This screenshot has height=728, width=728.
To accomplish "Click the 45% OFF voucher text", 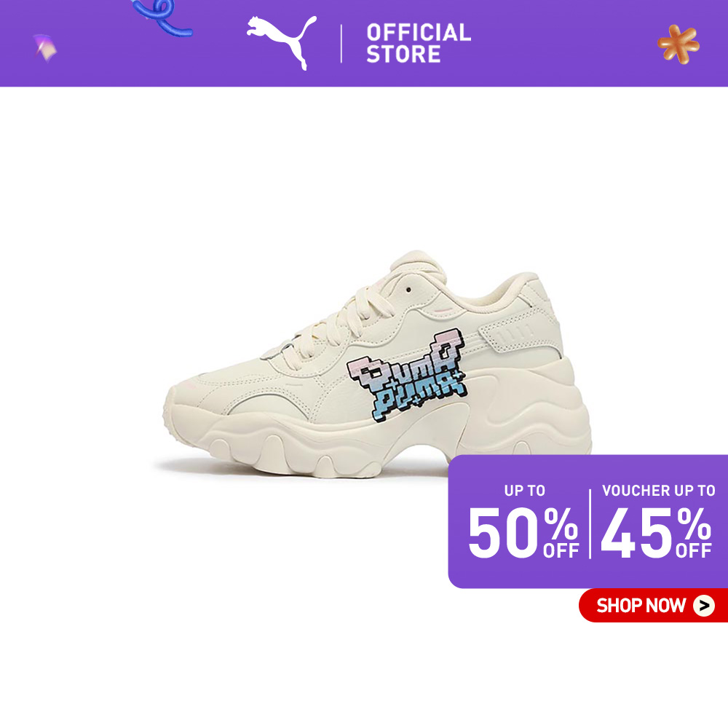I will 656,533.
